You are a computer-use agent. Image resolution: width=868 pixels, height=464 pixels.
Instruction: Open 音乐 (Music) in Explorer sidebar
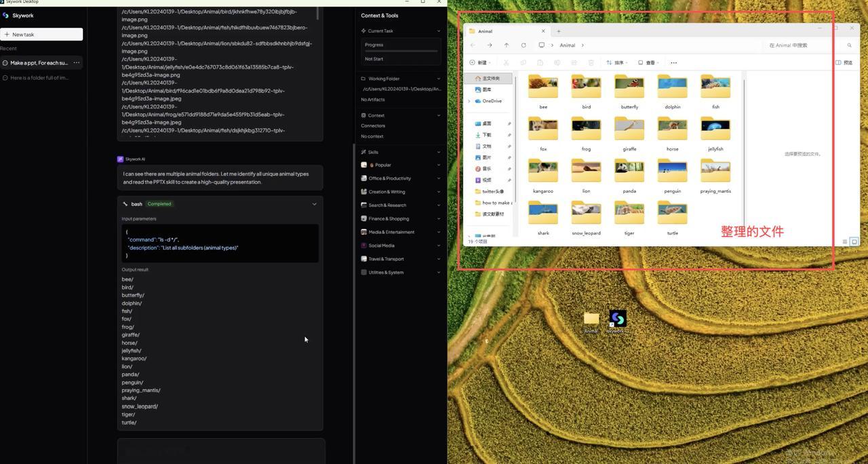[488, 168]
